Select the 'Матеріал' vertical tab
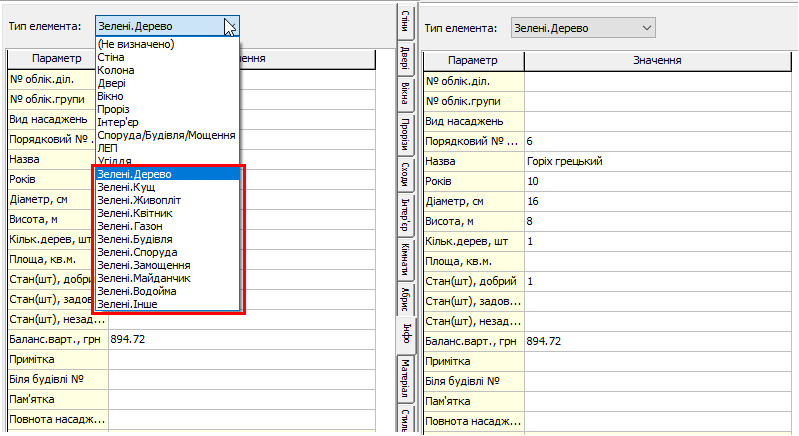799x436 pixels. point(405,375)
